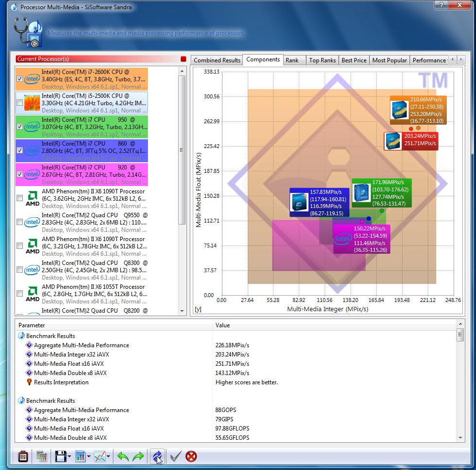The width and height of the screenshot is (476, 470).
Task: Click the Current Processor(s) header bar
Action: (97, 59)
